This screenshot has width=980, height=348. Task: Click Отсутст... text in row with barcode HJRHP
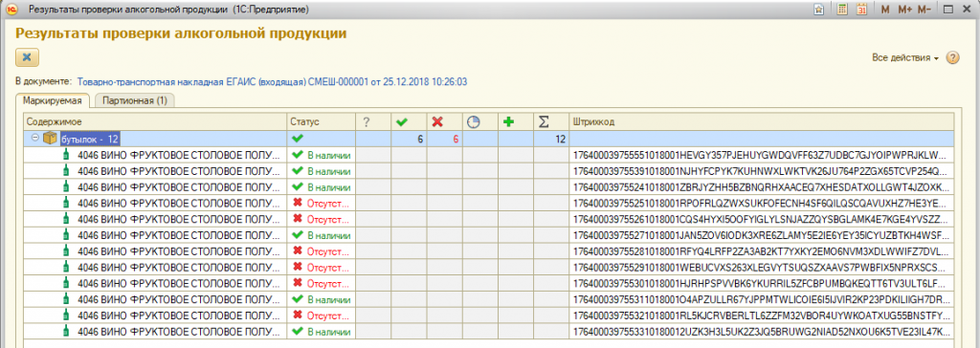pyautogui.click(x=329, y=283)
